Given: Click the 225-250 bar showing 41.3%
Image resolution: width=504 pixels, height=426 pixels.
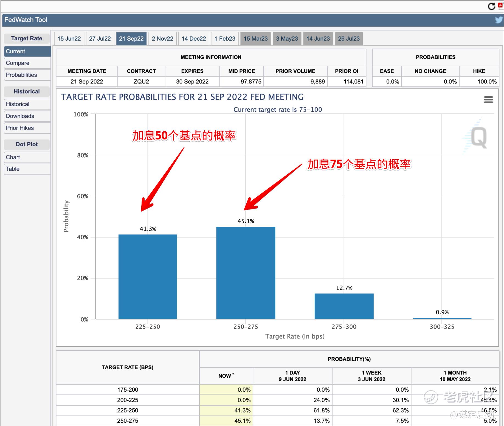Looking at the screenshot, I should click(x=148, y=277).
